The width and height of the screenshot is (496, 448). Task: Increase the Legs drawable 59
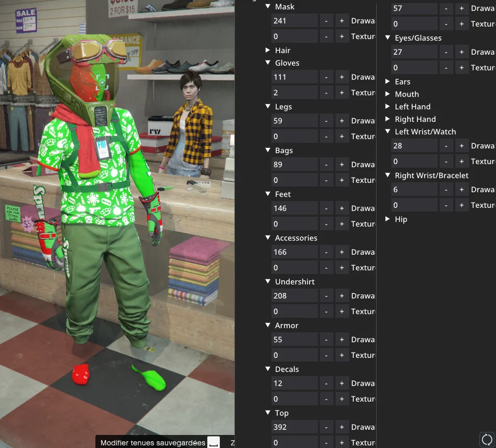click(x=342, y=121)
